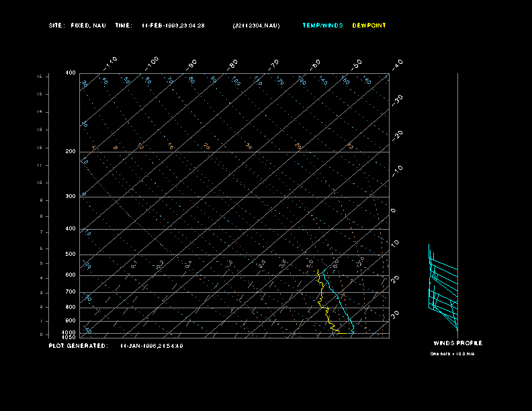Select the SITE: FIXED, NAU header text
Image resolution: width=532 pixels, height=411 pixels.
tap(77, 26)
